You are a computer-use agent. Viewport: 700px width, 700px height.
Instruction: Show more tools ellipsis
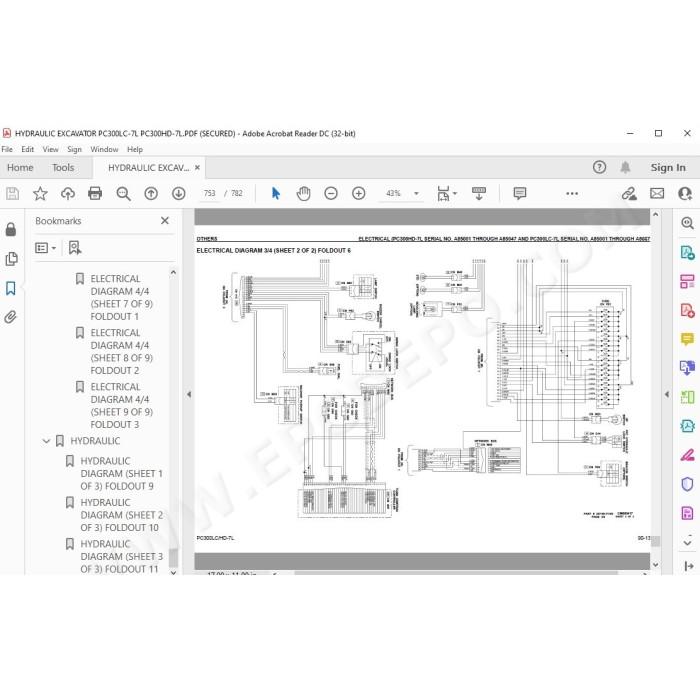[x=572, y=194]
